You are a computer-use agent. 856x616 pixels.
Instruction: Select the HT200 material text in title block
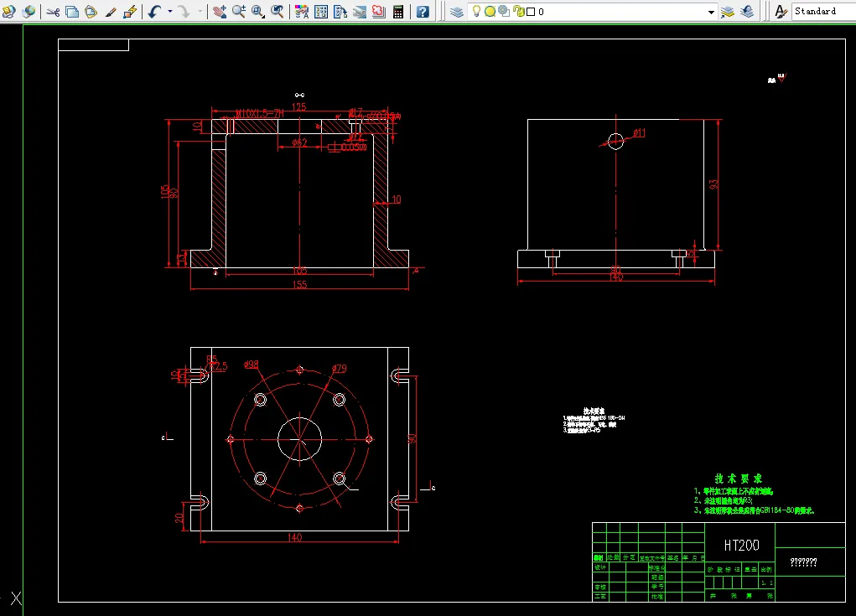(741, 545)
